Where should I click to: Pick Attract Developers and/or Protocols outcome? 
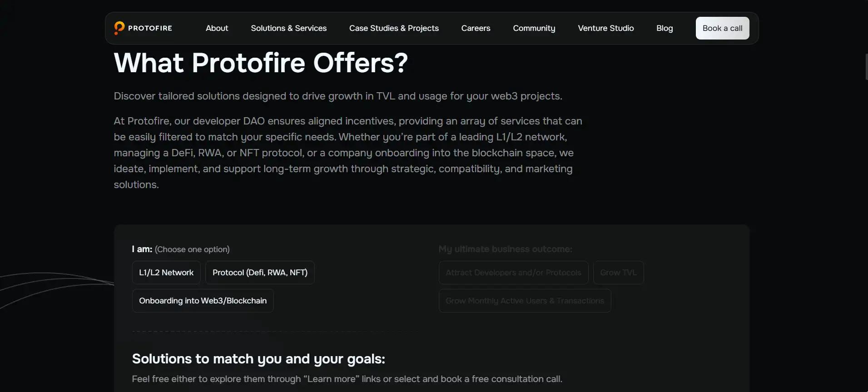(x=513, y=273)
